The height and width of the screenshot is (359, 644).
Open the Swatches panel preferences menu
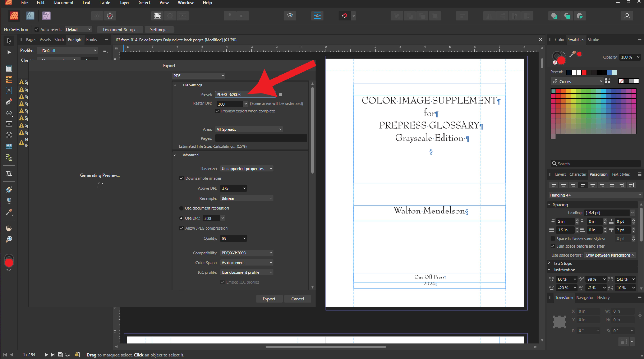point(640,40)
